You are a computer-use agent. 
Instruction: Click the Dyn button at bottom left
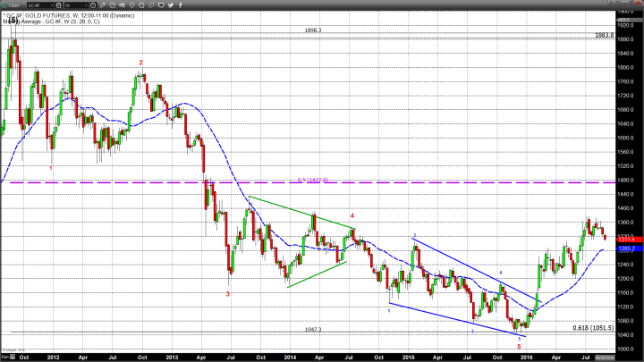(5, 358)
